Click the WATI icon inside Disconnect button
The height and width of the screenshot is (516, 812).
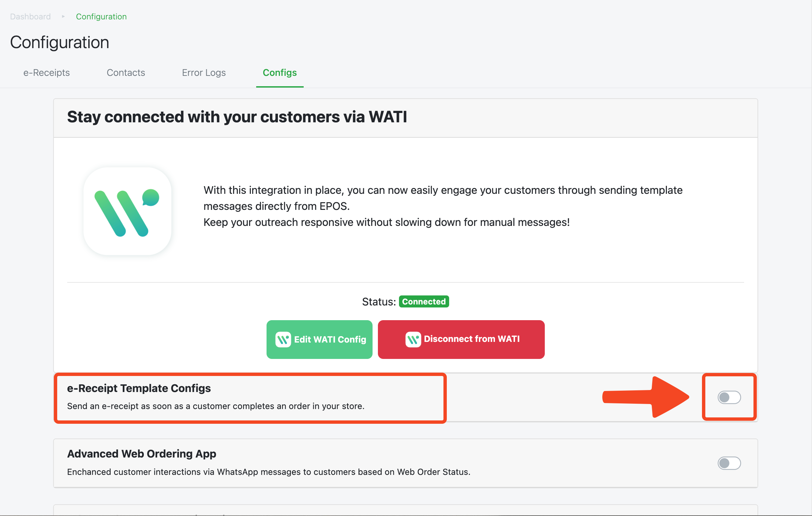[413, 340]
